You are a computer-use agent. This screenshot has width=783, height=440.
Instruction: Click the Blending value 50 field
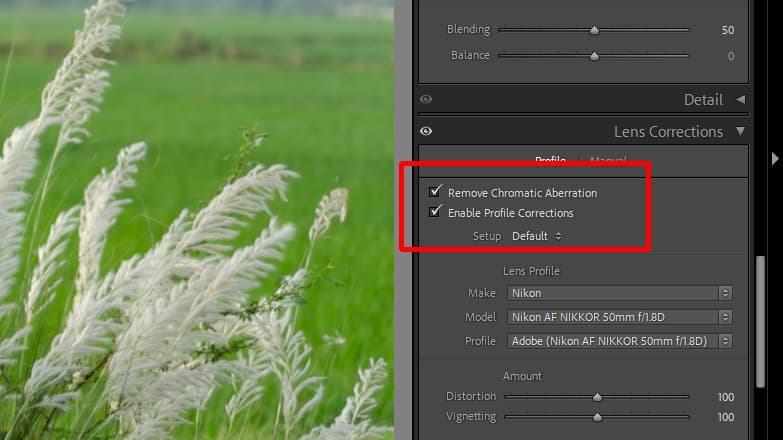[728, 30]
